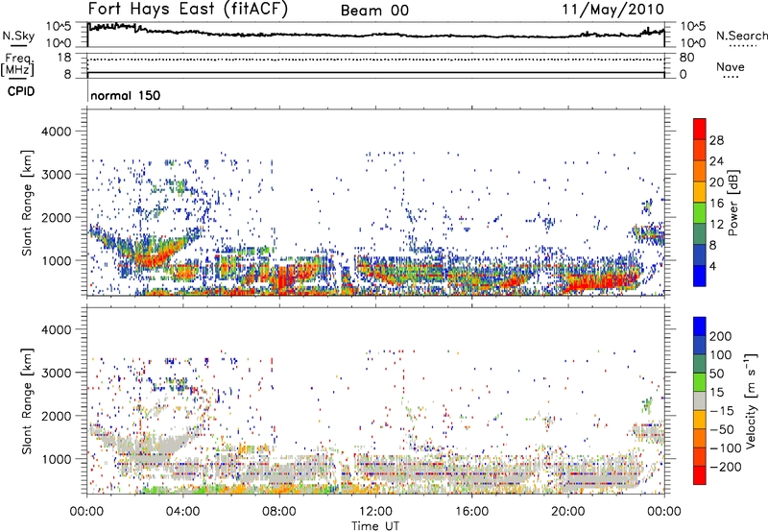Click the 'Time UT' axis label
The height and width of the screenshot is (532, 768).
375,526
